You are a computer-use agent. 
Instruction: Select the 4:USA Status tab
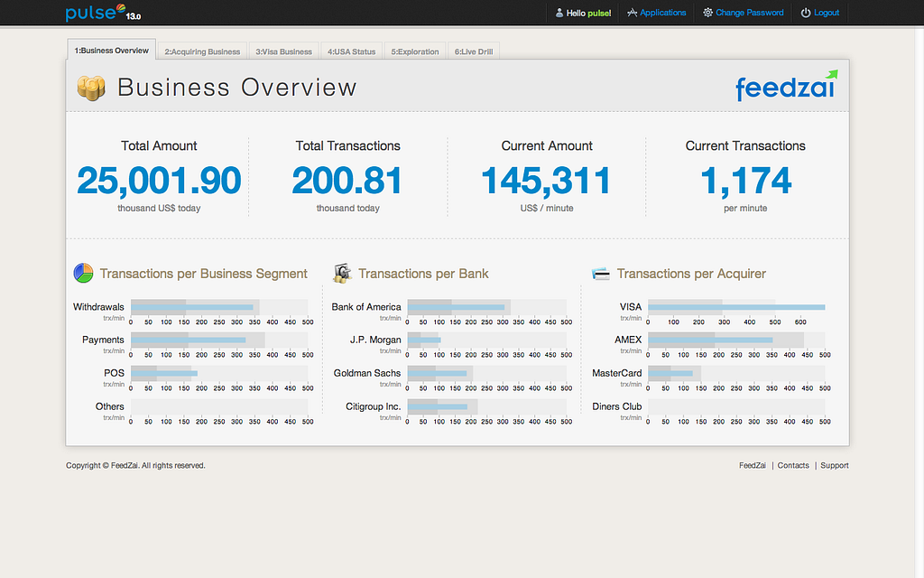coord(351,51)
